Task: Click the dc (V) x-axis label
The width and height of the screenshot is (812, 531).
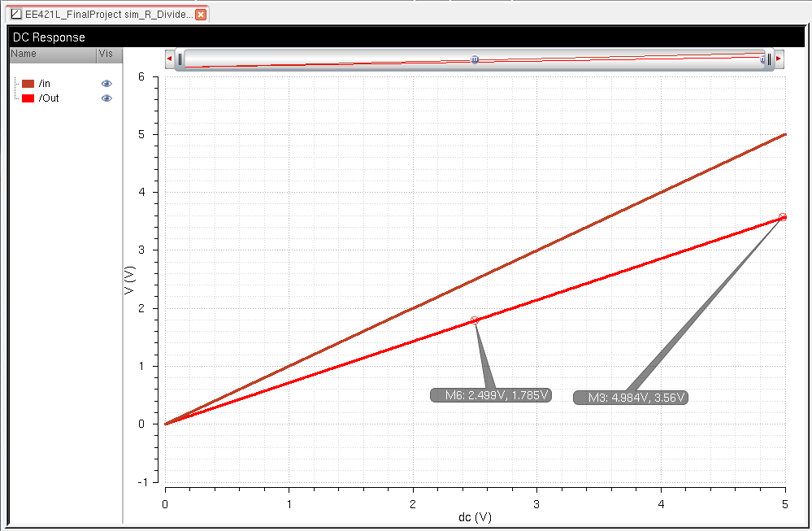Action: [475, 517]
